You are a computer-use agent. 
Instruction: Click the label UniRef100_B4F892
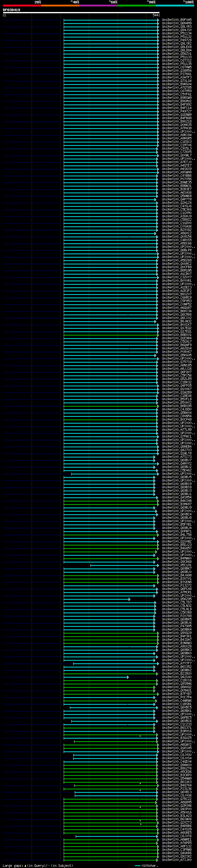[177, 104]
